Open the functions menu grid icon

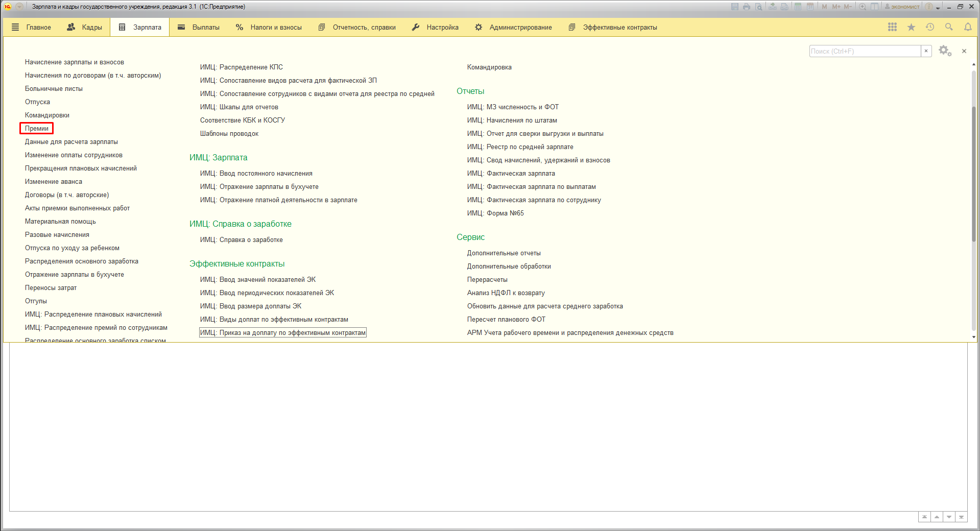click(892, 28)
